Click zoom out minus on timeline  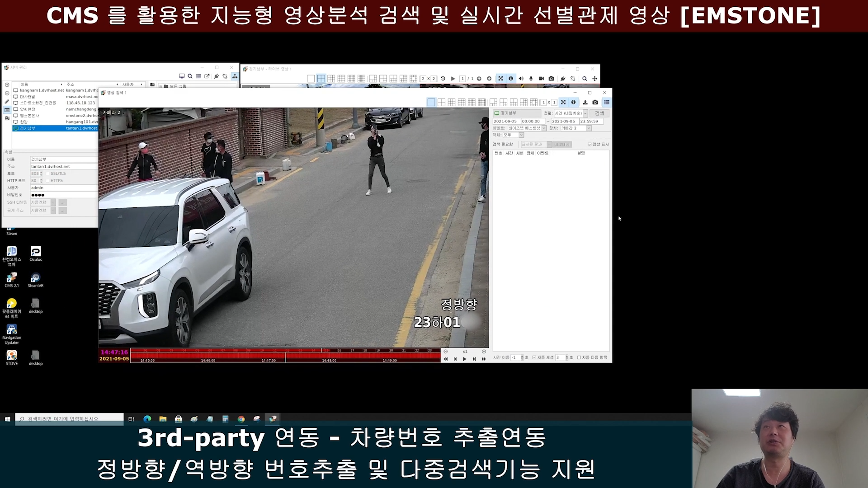(x=445, y=352)
